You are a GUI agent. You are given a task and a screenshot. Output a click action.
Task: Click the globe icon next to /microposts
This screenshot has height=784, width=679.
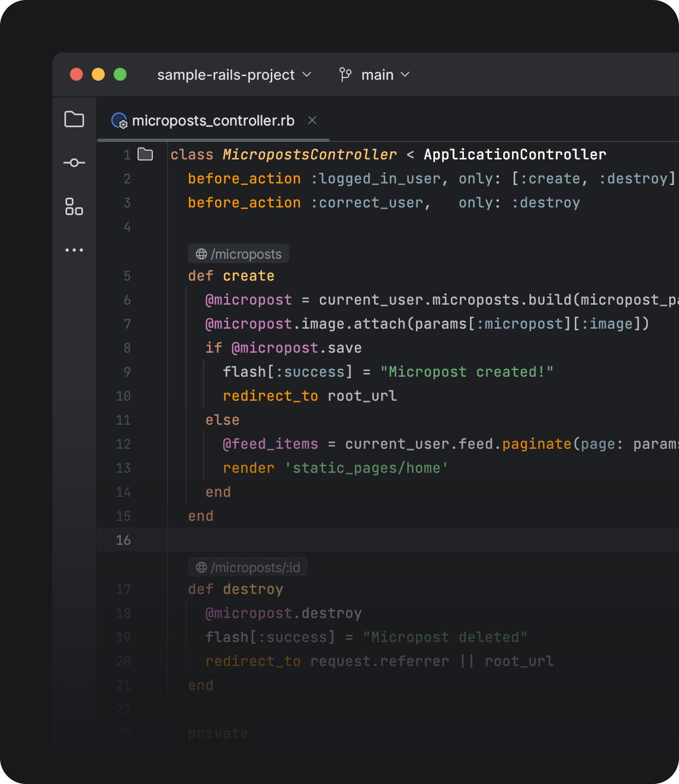click(201, 254)
